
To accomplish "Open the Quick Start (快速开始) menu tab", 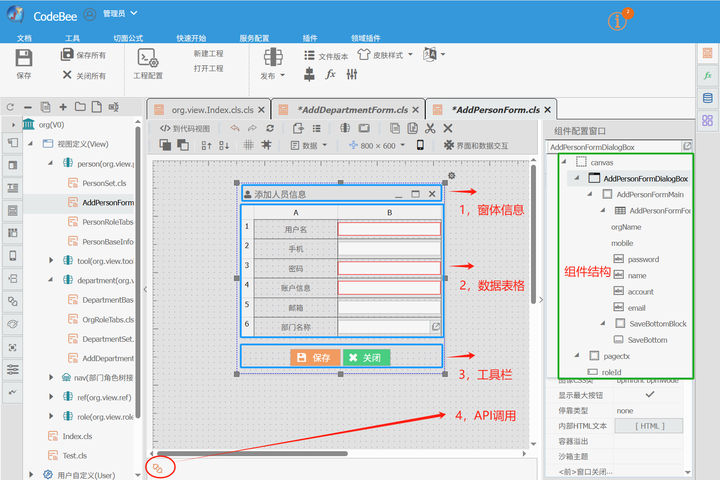I will click(x=191, y=38).
